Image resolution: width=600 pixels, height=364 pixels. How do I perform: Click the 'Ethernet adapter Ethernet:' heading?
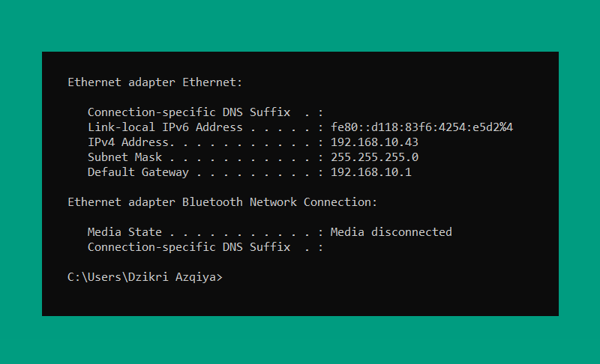click(155, 82)
